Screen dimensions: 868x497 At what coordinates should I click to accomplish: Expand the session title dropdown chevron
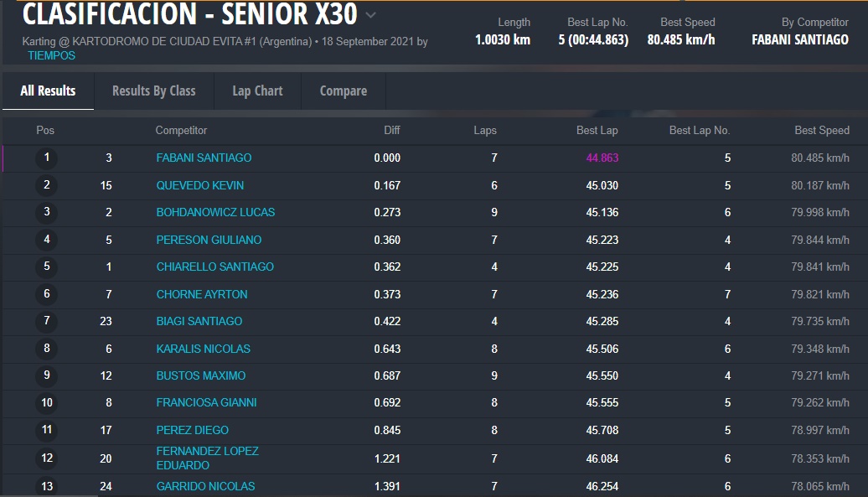tap(371, 15)
